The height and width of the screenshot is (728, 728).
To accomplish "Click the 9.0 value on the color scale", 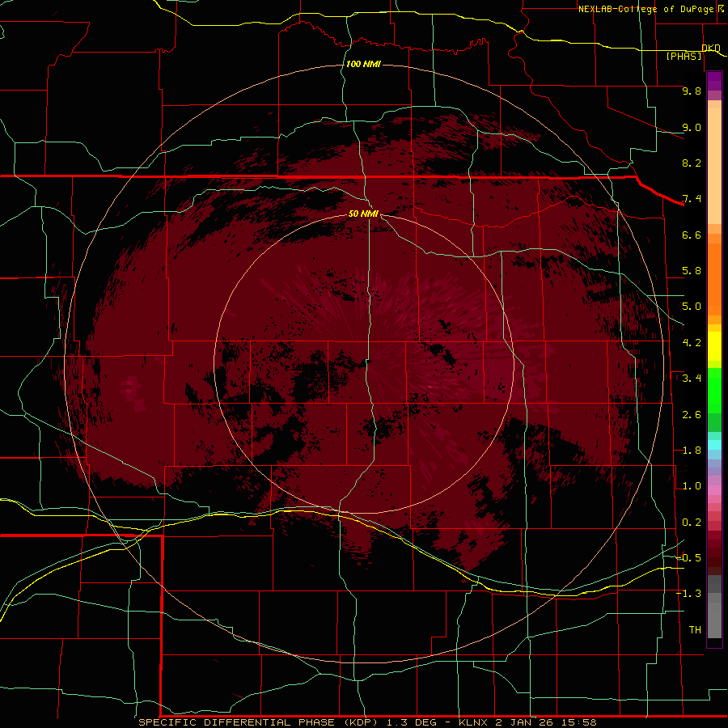I will click(x=692, y=127).
